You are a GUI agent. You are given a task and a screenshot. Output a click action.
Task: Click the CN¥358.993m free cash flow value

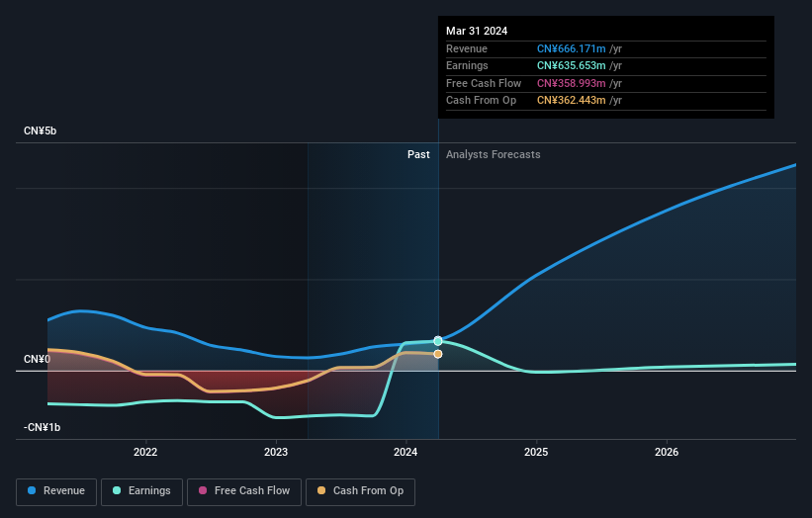pyautogui.click(x=572, y=83)
